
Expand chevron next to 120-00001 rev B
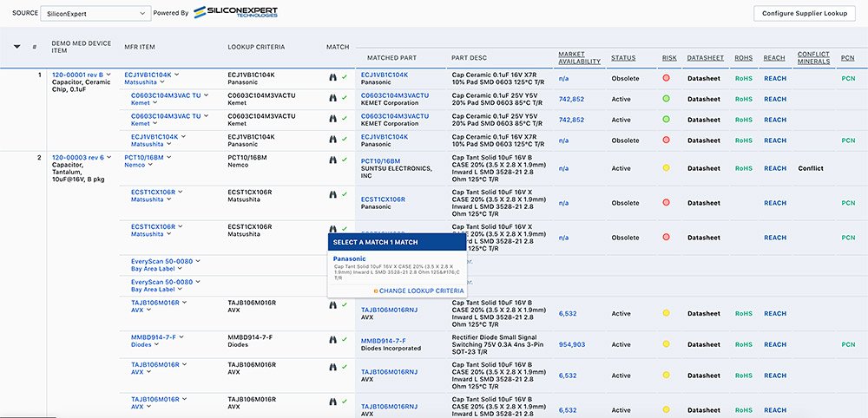(108, 75)
